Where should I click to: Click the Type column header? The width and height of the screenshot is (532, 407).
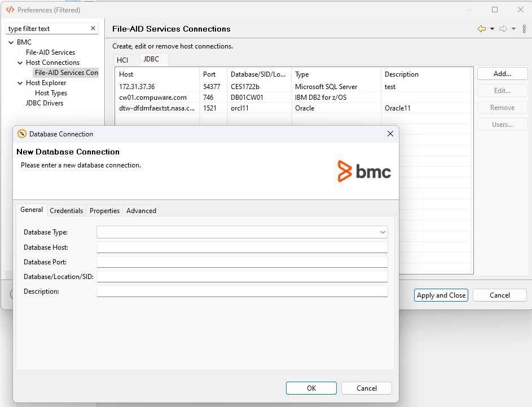(x=336, y=74)
